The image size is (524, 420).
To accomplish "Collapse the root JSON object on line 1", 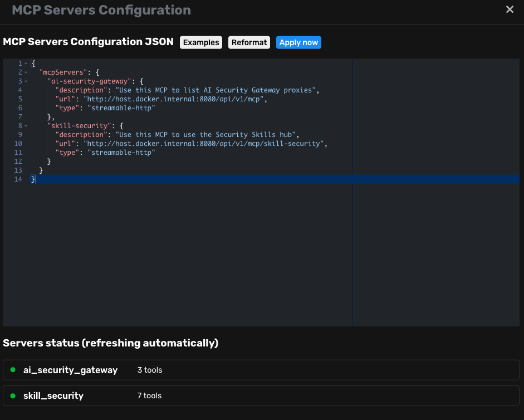I will 26,64.
